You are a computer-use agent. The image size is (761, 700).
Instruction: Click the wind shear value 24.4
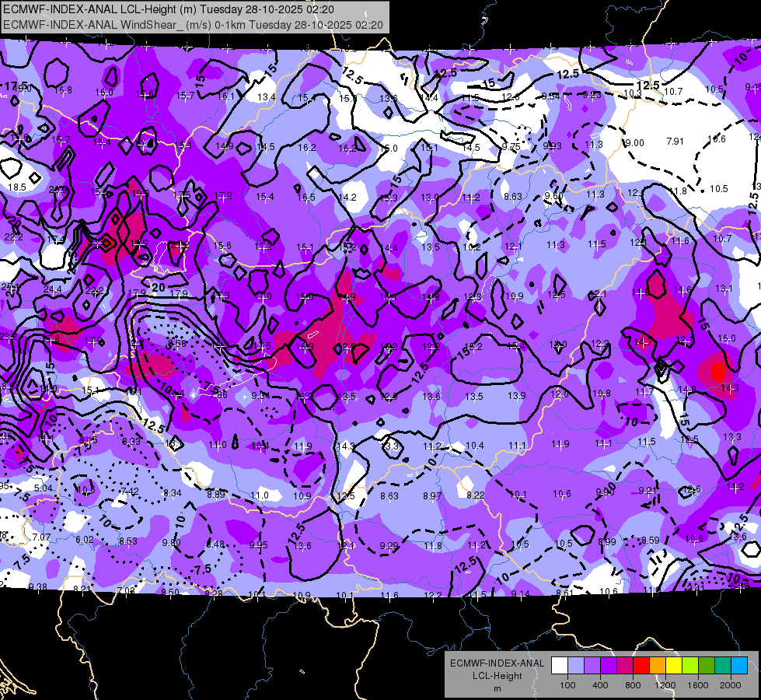click(x=52, y=289)
